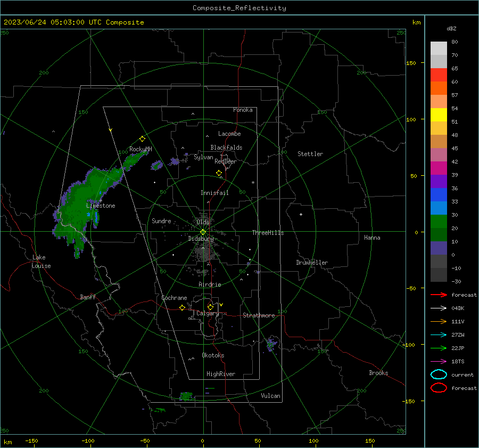Screen dimensions: 479x448
Task: Select the 33 dBZ blue color swatch
Action: pyautogui.click(x=439, y=208)
